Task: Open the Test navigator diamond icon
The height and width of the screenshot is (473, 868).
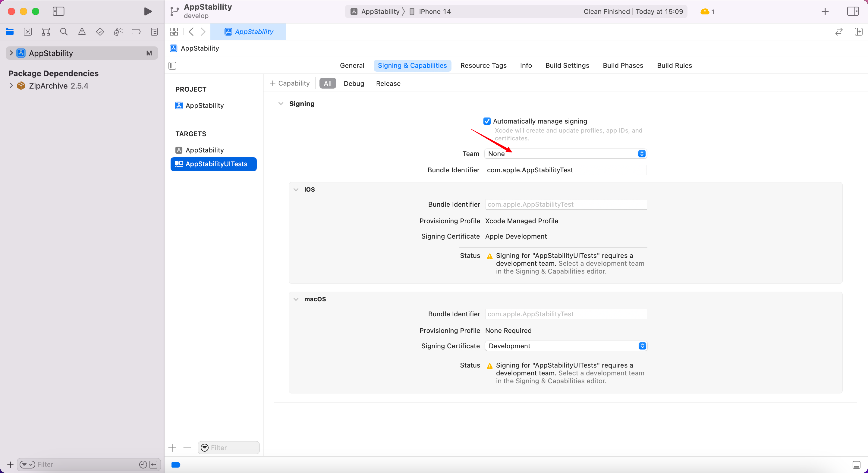Action: pyautogui.click(x=100, y=32)
